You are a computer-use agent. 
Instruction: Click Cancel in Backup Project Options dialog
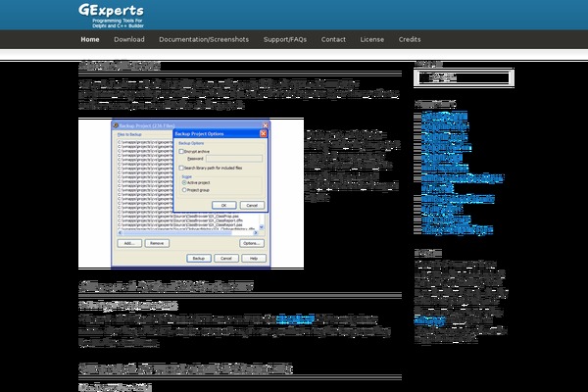(252, 205)
